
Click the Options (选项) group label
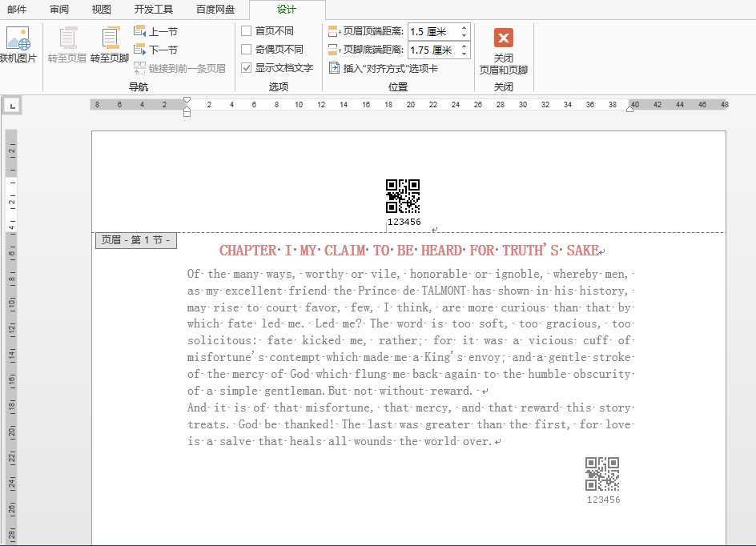pyautogui.click(x=278, y=86)
